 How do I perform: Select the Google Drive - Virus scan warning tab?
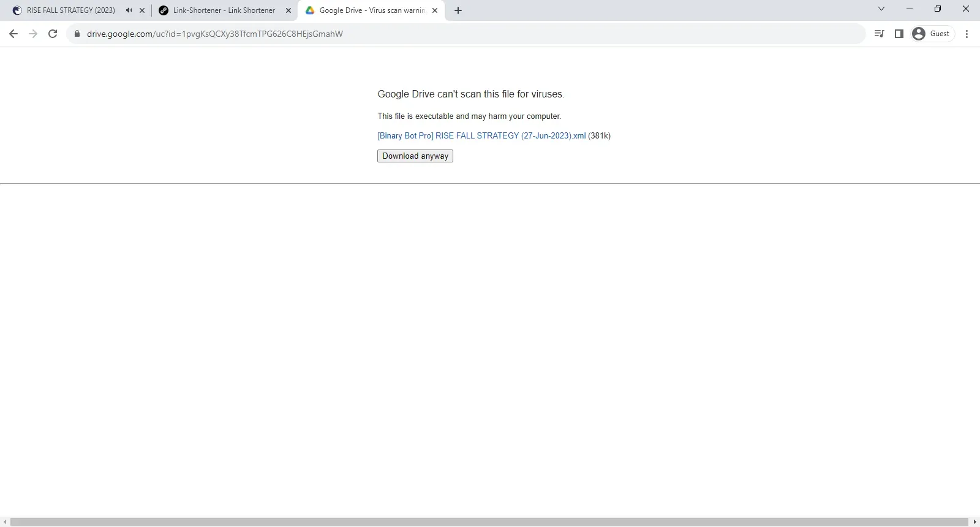372,10
